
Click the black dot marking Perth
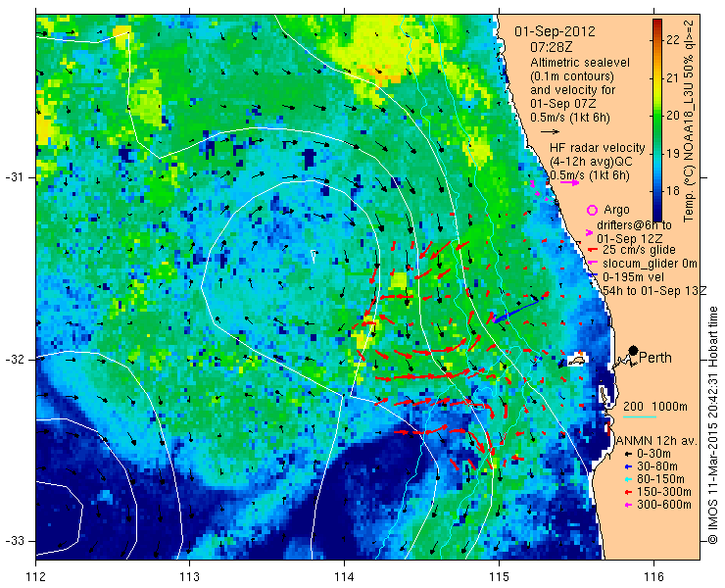click(633, 351)
